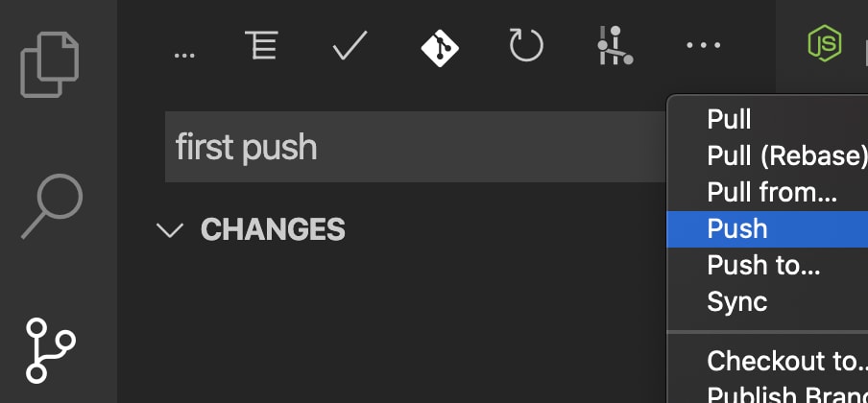Open the Explorer files view

49,65
